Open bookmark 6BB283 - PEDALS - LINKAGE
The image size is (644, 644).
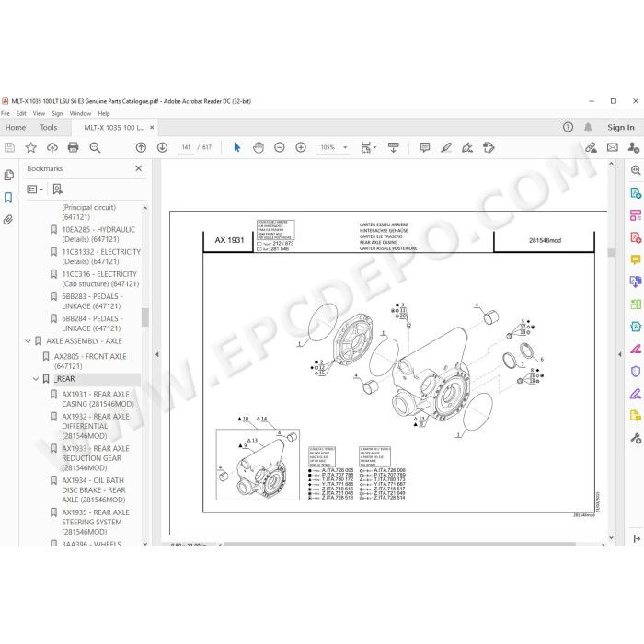click(92, 301)
